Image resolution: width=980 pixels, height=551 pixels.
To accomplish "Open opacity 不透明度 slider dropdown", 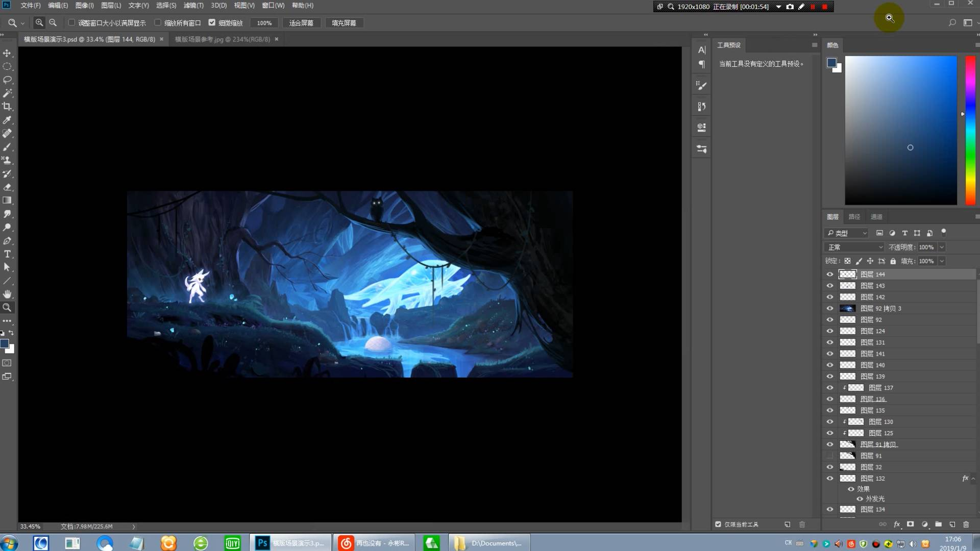I will [x=942, y=247].
